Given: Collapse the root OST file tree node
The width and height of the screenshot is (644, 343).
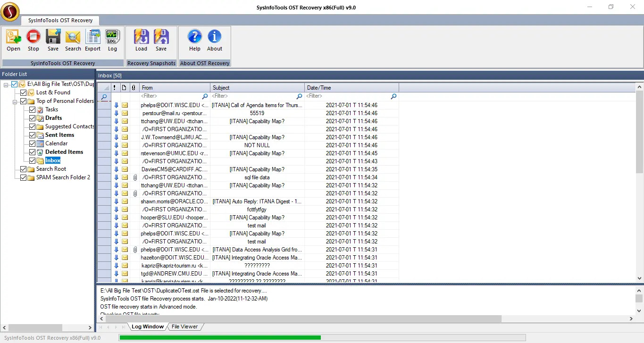Looking at the screenshot, I should click(x=6, y=84).
